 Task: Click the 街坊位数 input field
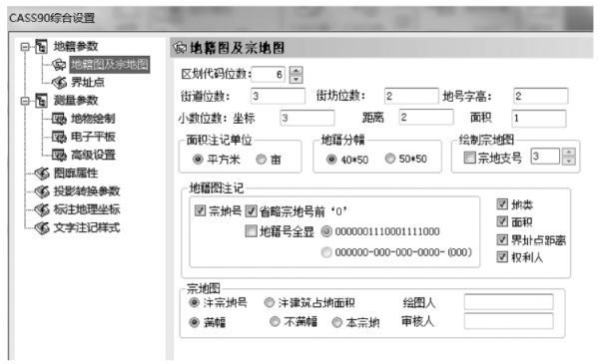[x=411, y=96]
